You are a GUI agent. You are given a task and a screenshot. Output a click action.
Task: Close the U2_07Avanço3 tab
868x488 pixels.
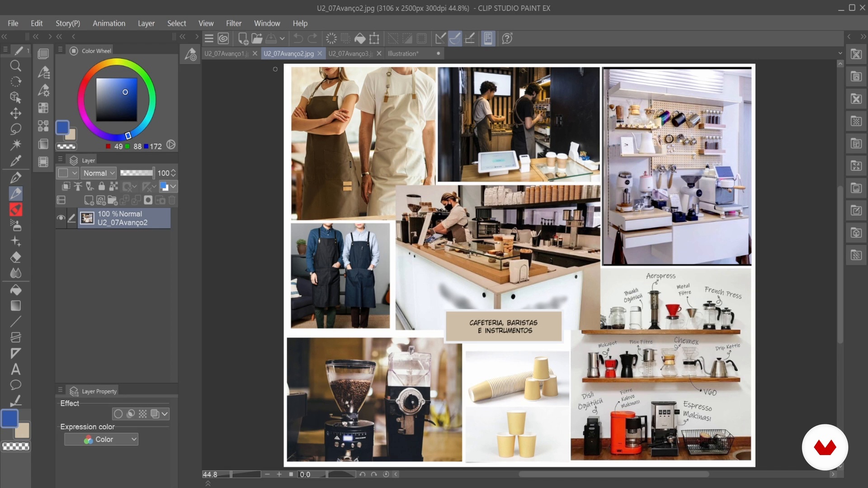point(379,53)
